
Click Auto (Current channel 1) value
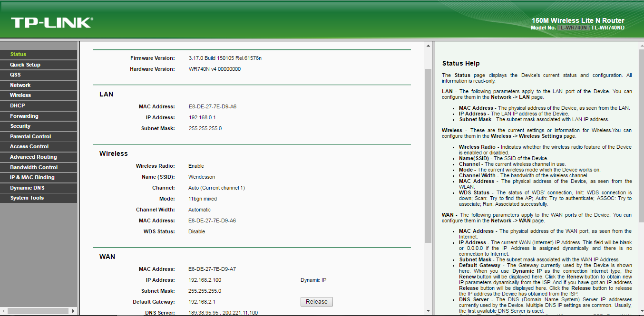click(216, 188)
